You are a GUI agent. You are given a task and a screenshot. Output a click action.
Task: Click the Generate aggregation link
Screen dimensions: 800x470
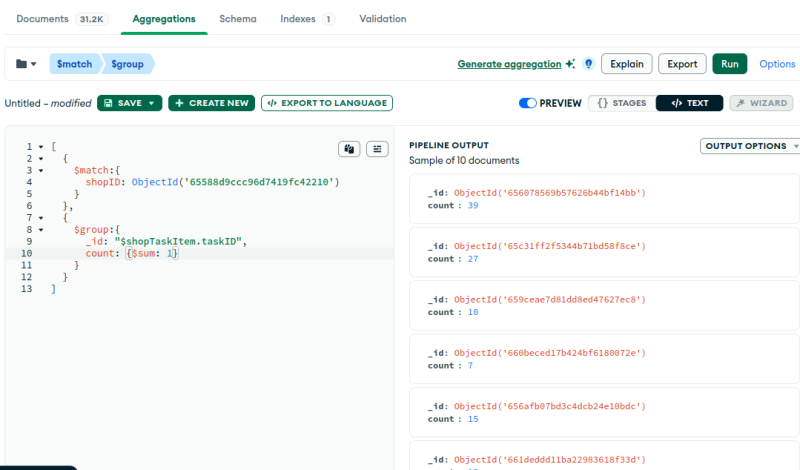509,64
